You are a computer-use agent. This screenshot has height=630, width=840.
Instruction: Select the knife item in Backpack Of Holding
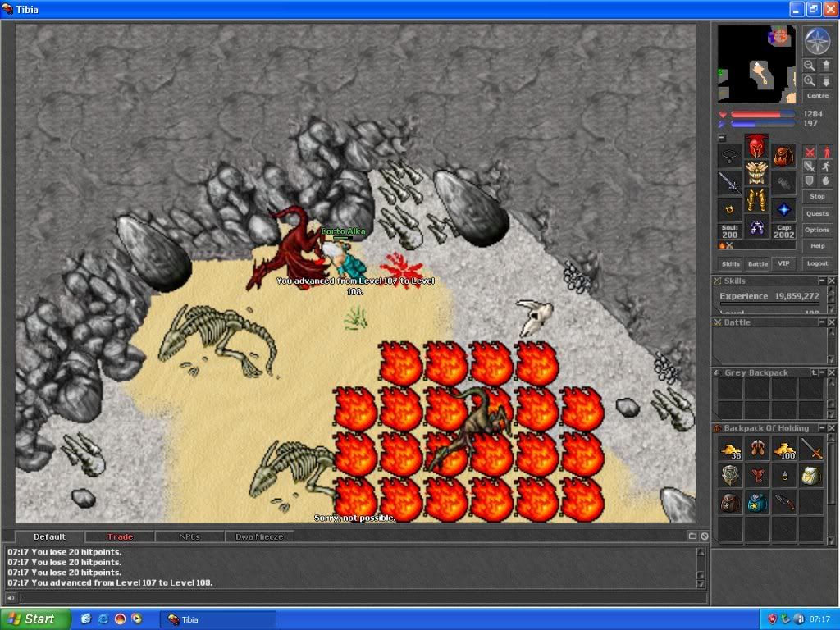(785, 503)
